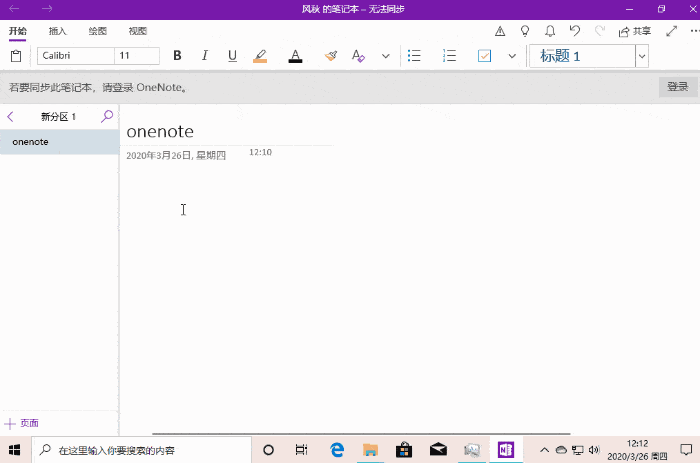Insert a bulleted list
The image size is (700, 463).
(x=414, y=56)
